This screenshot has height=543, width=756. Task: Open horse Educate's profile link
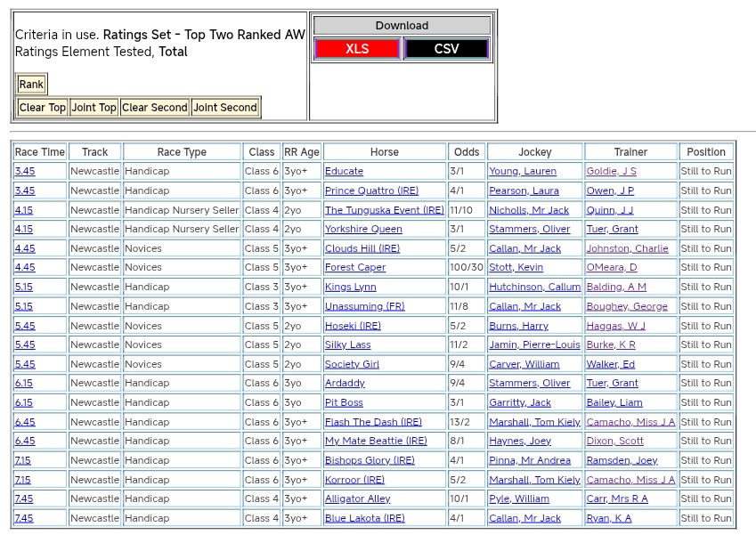coord(344,171)
